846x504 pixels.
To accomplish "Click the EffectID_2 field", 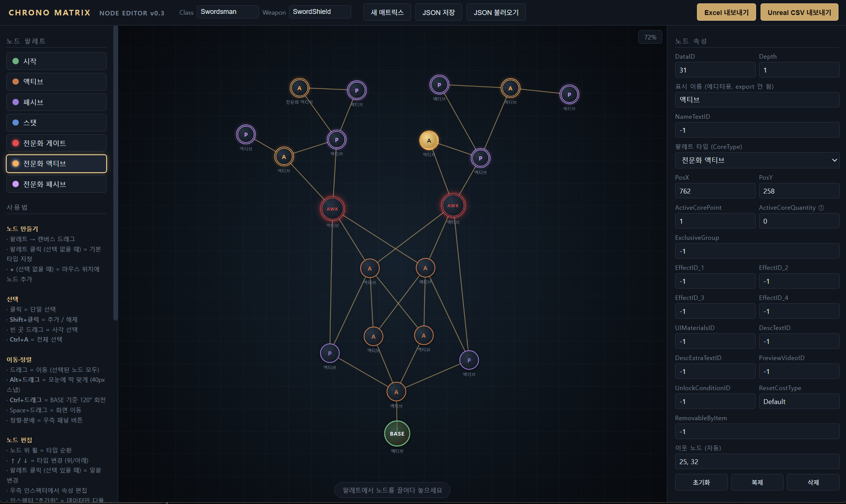I will click(799, 281).
